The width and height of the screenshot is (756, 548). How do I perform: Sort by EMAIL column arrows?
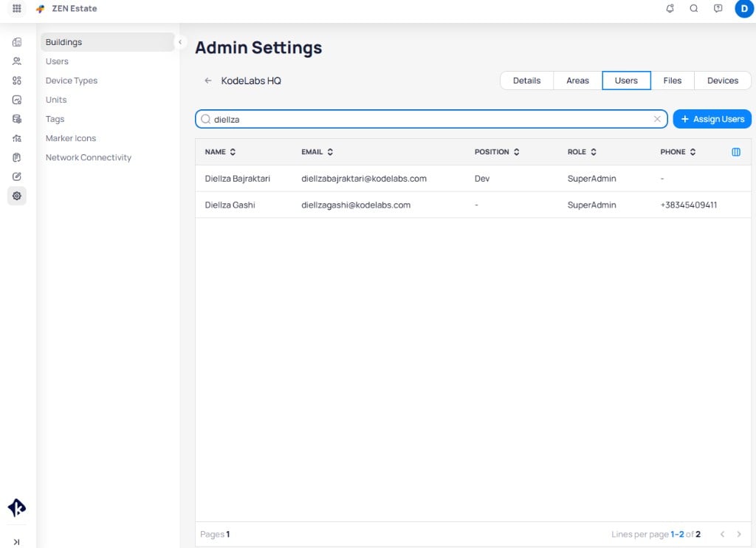tap(330, 152)
